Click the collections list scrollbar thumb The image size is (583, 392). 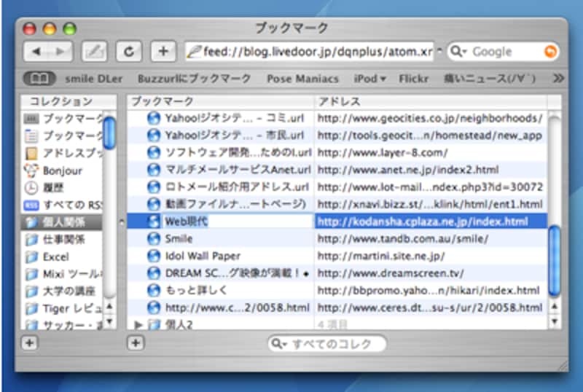(110, 133)
